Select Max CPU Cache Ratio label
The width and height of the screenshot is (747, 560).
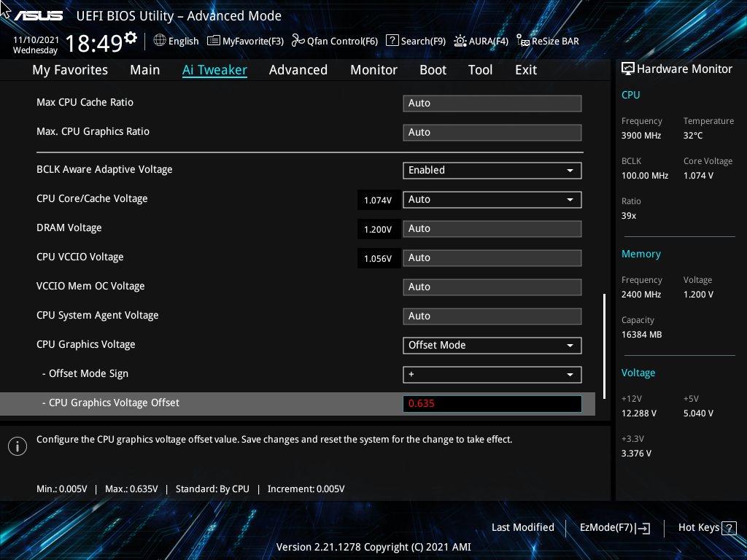point(85,102)
